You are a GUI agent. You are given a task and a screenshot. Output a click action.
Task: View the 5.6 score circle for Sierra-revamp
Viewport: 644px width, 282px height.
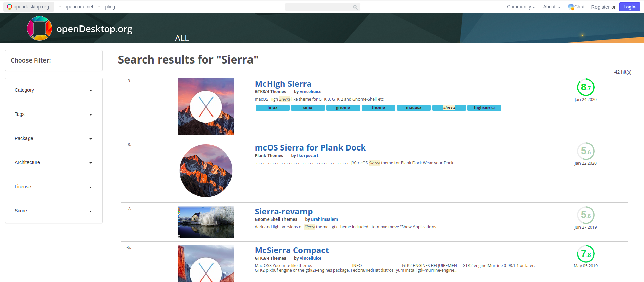click(586, 215)
